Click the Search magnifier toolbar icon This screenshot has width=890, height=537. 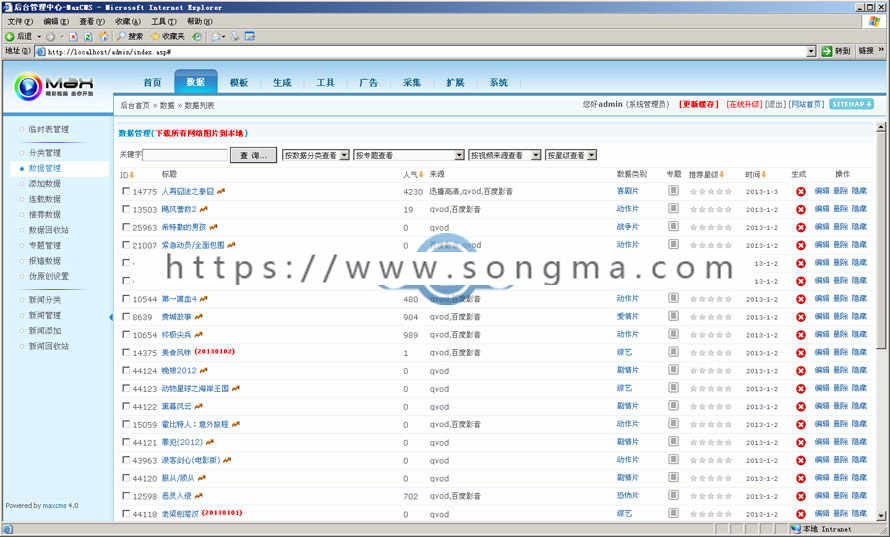(x=121, y=36)
